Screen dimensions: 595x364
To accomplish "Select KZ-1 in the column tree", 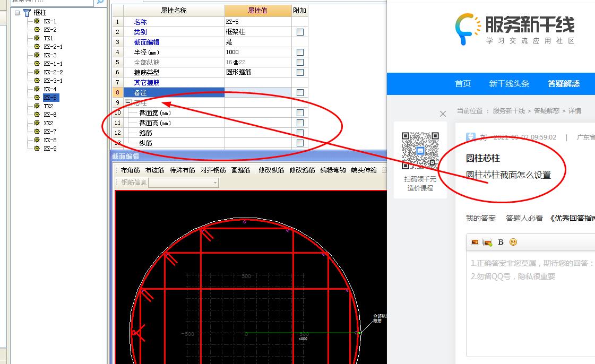I will click(50, 21).
